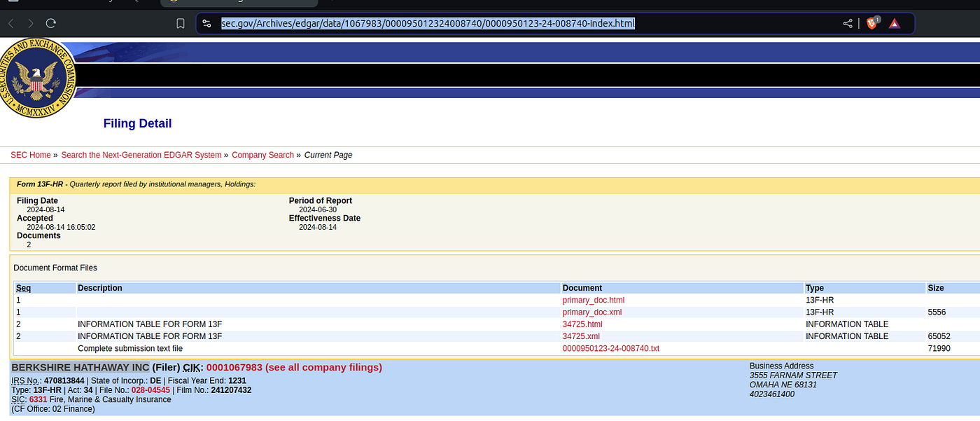Select Current Page breadcrumb text
This screenshot has width=980, height=421.
(328, 155)
